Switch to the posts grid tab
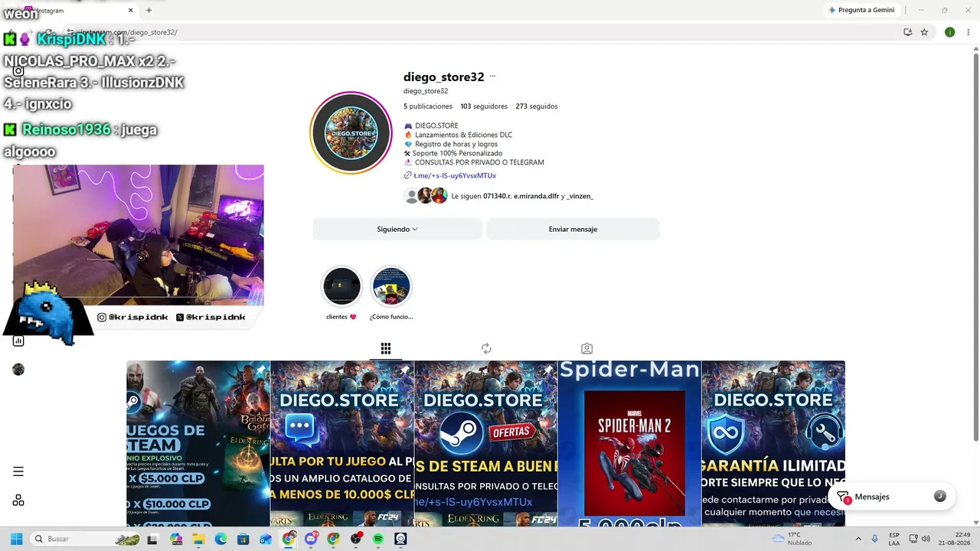 click(386, 349)
